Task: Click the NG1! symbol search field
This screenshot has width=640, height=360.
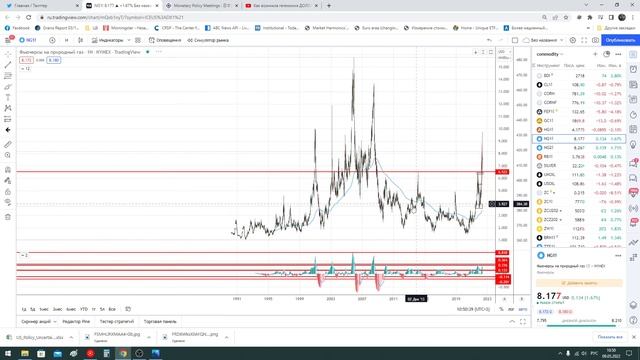Action: tap(29, 40)
